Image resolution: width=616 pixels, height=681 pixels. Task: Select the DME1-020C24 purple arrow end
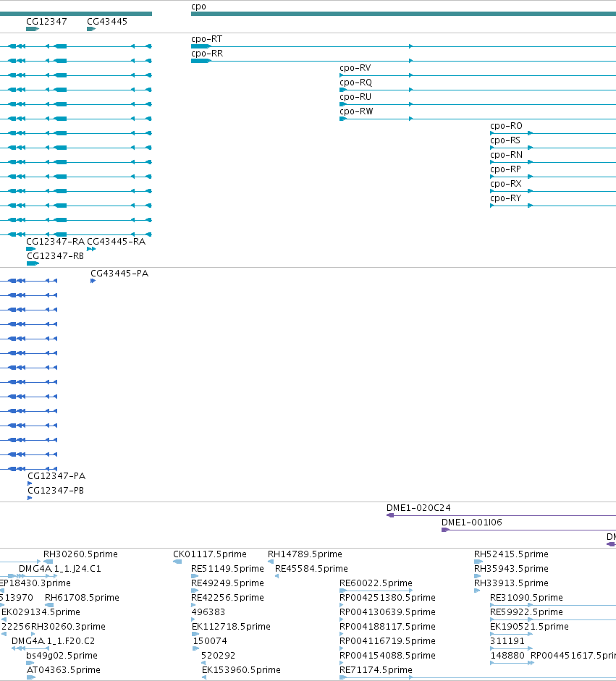coord(390,515)
